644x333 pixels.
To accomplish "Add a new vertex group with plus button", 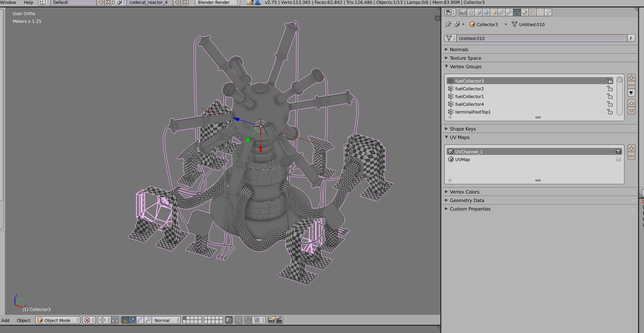I will [x=631, y=78].
